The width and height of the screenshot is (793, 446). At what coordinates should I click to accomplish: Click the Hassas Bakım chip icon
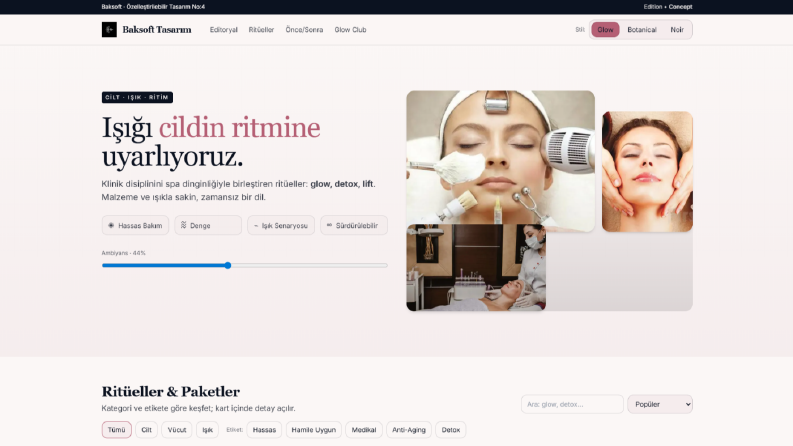(x=111, y=226)
